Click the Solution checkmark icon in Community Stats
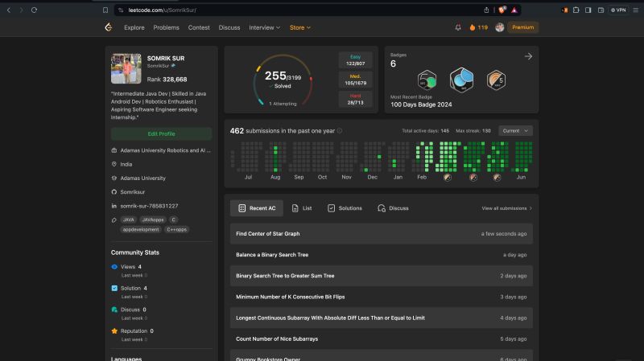 coord(114,288)
